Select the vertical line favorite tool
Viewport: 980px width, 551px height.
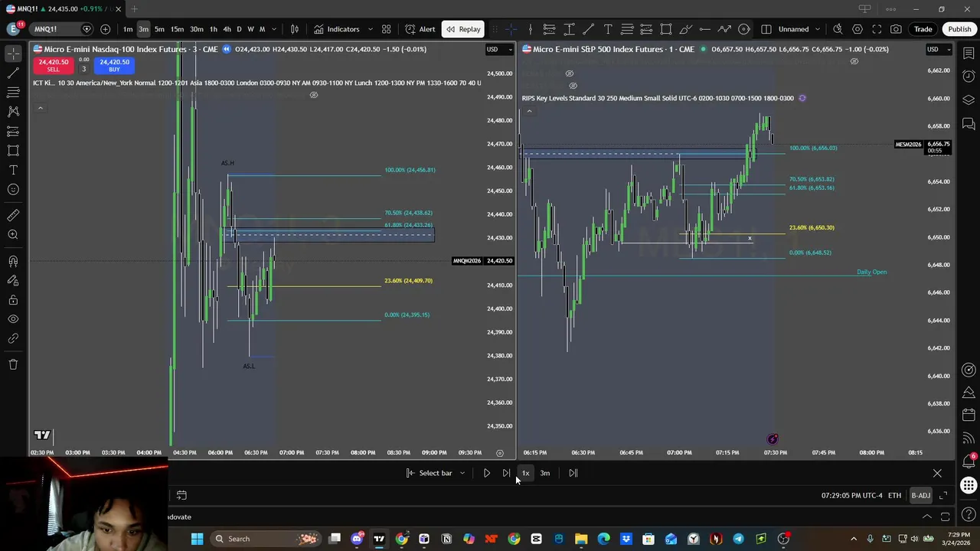point(530,29)
